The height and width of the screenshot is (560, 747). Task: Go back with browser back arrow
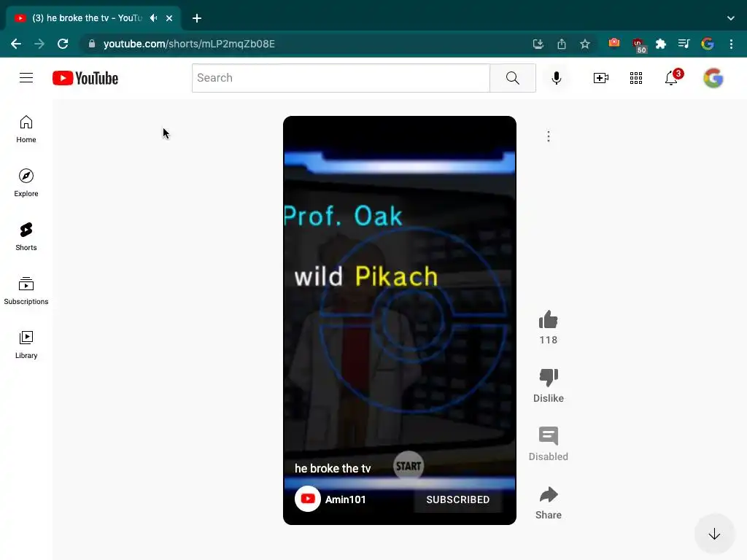coord(16,44)
